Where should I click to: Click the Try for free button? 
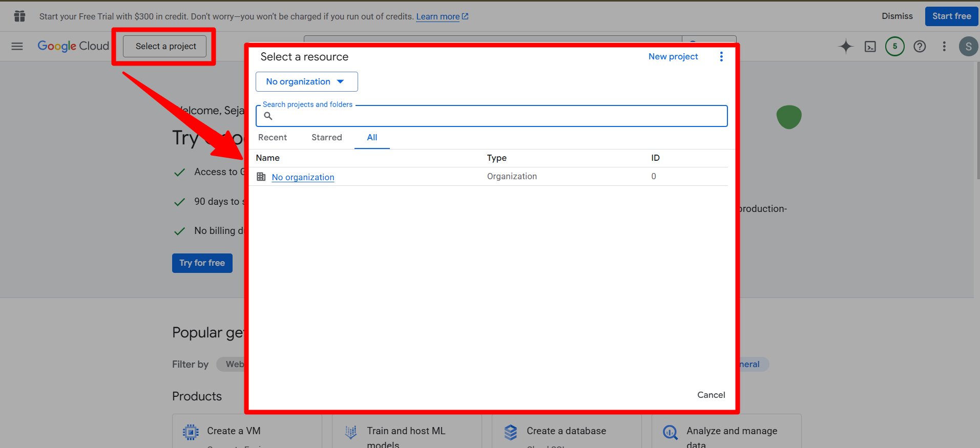(202, 263)
